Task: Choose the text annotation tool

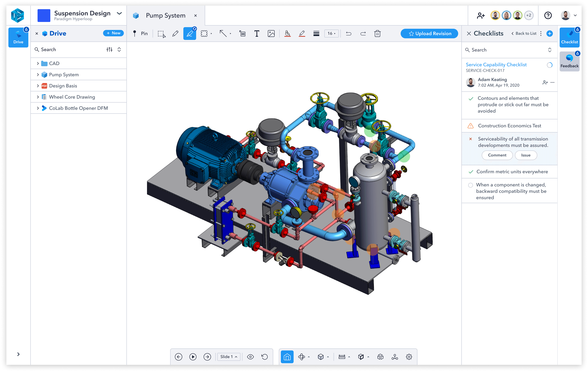Action: pos(256,33)
